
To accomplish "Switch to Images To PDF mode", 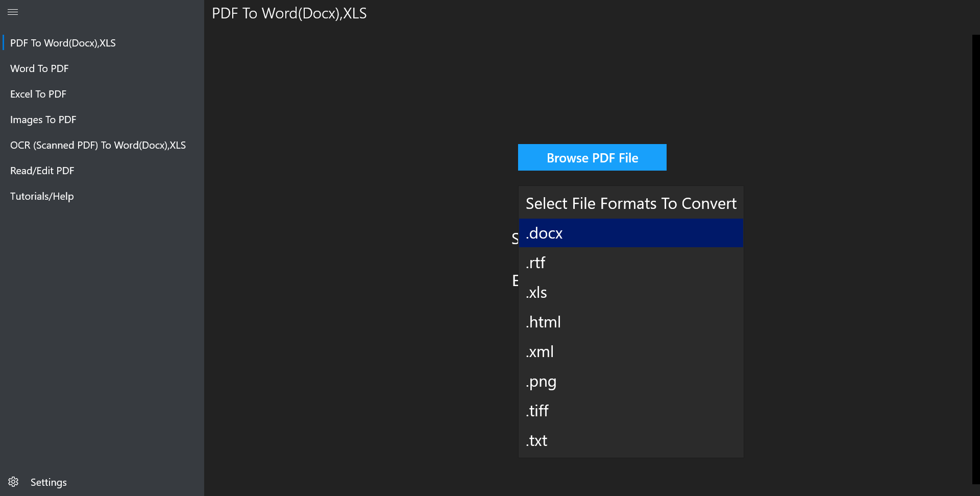I will click(43, 119).
